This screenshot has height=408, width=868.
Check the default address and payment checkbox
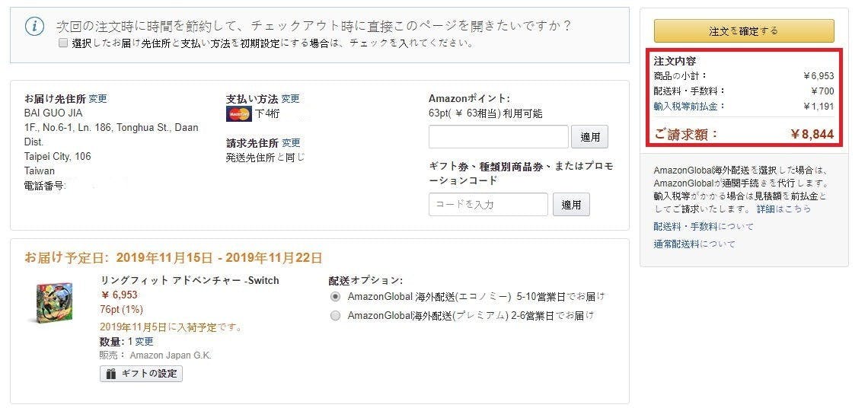(63, 43)
